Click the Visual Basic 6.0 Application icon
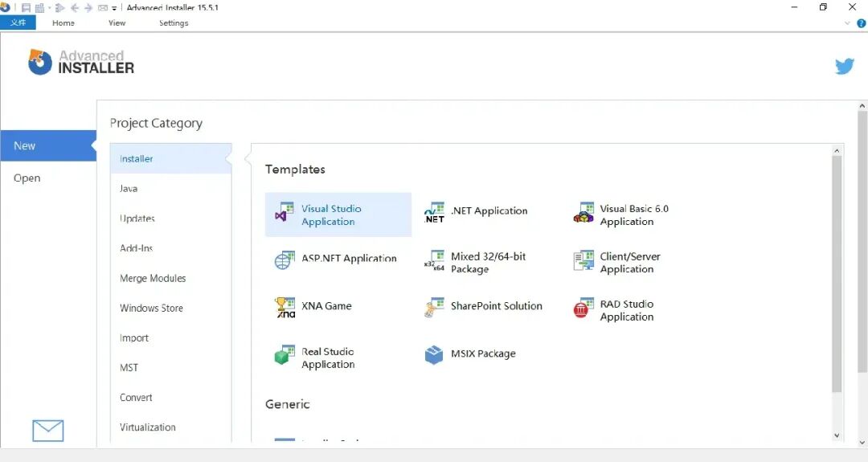 [x=583, y=212]
